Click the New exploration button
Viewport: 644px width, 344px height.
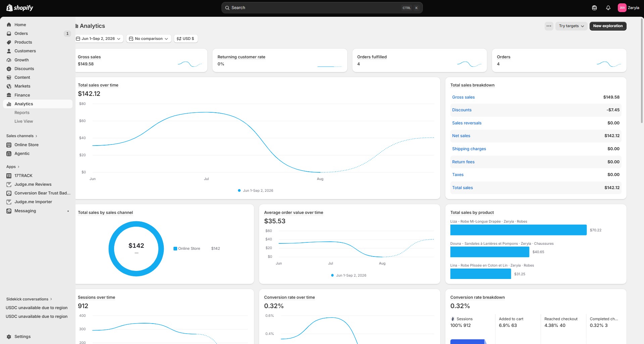pyautogui.click(x=608, y=26)
